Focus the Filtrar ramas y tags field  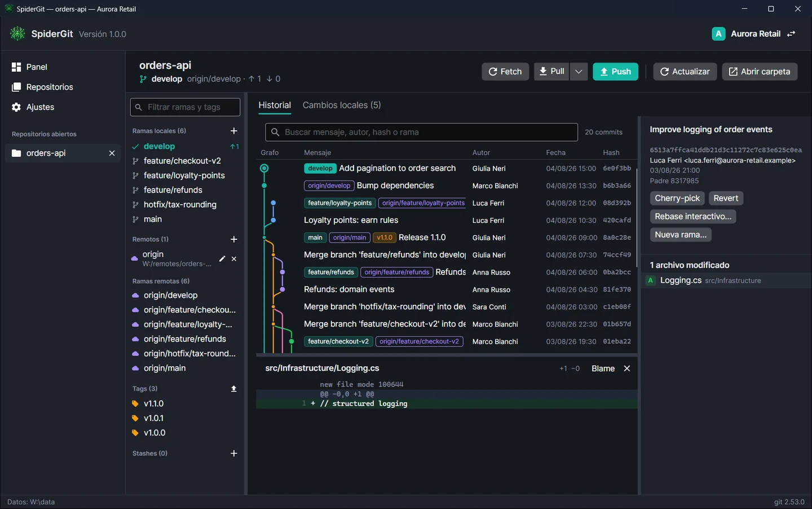point(185,107)
